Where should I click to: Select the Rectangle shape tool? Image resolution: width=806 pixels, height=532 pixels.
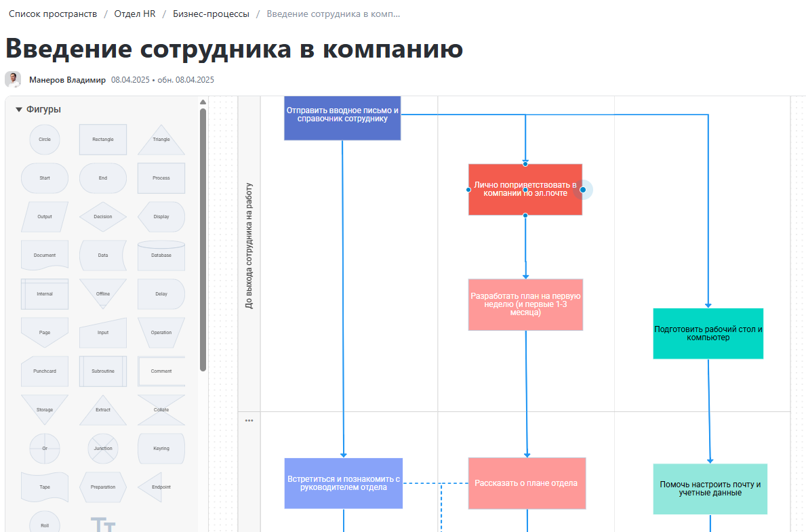102,139
